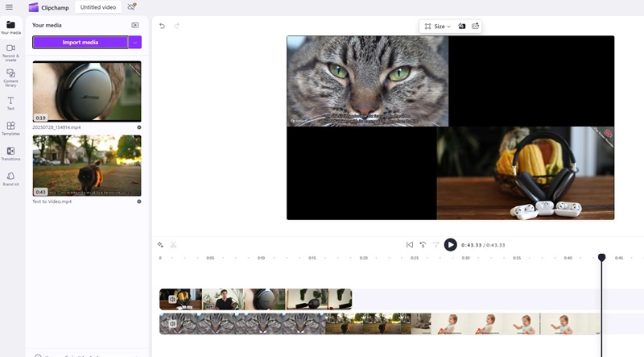Mute audio on the headphones clip
Image resolution: width=644 pixels, height=357 pixels.
pyautogui.click(x=172, y=300)
